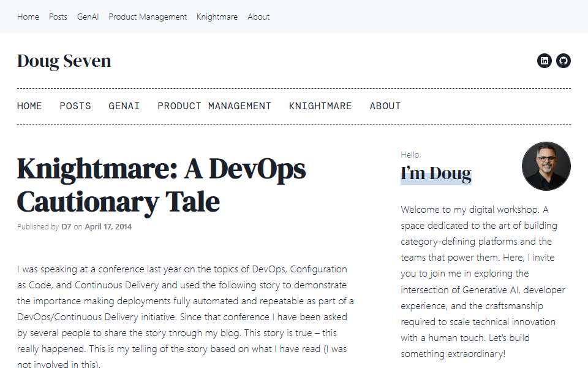This screenshot has width=588, height=368.
Task: Visit ABOUT in the main navigation
Action: click(385, 106)
